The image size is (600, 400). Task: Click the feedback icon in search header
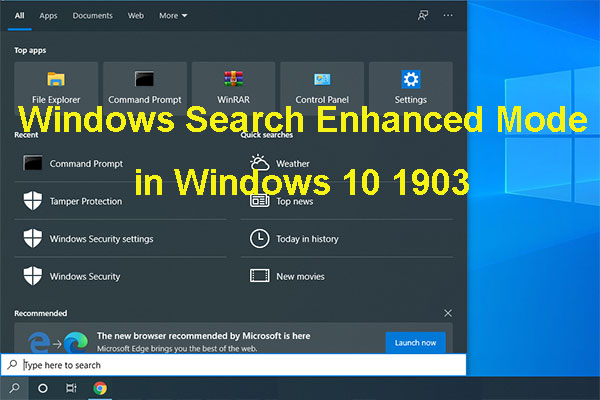coord(423,15)
